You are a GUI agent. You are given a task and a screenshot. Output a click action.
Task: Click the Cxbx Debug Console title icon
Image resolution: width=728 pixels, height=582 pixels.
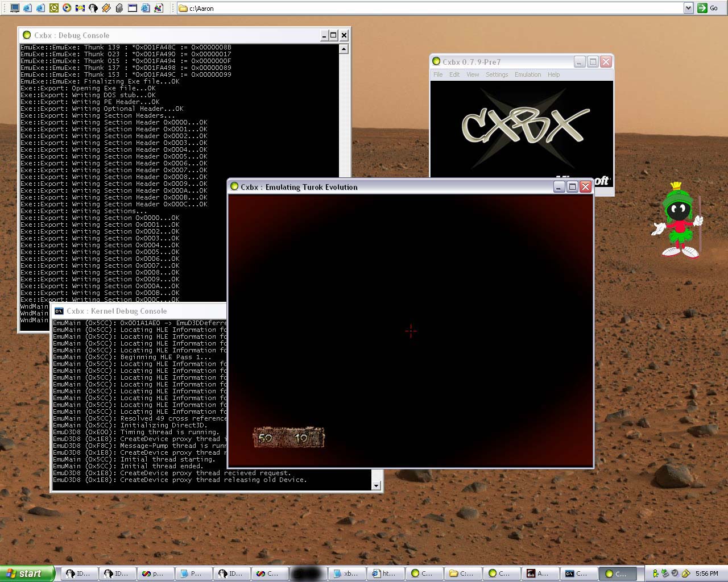click(x=27, y=35)
